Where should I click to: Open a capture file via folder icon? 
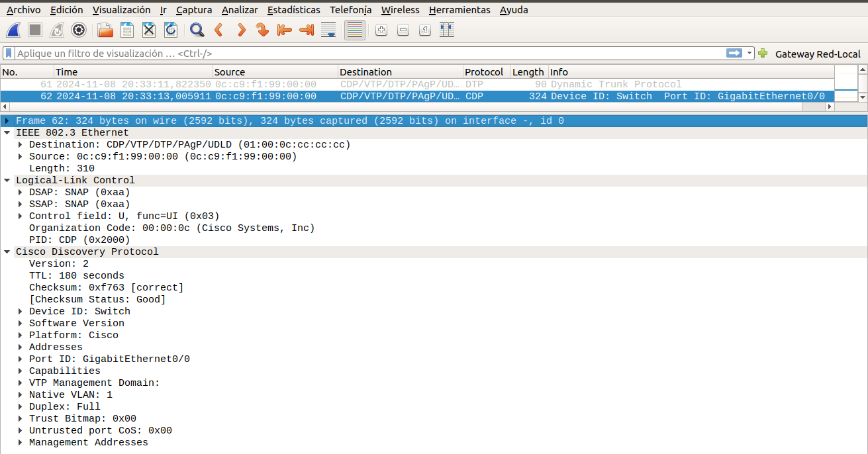tap(105, 30)
